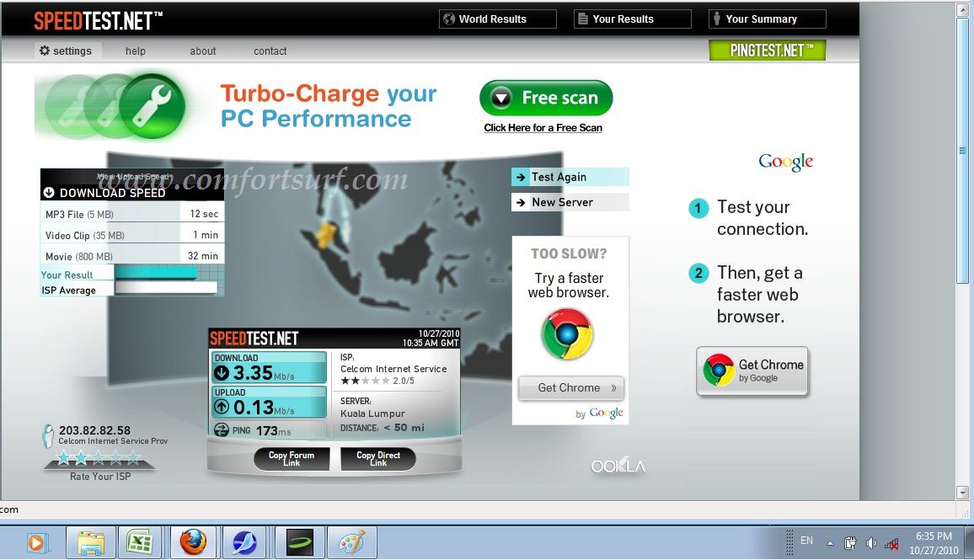Click the Test Again button
Viewport: 974px width, 560px height.
(x=570, y=177)
